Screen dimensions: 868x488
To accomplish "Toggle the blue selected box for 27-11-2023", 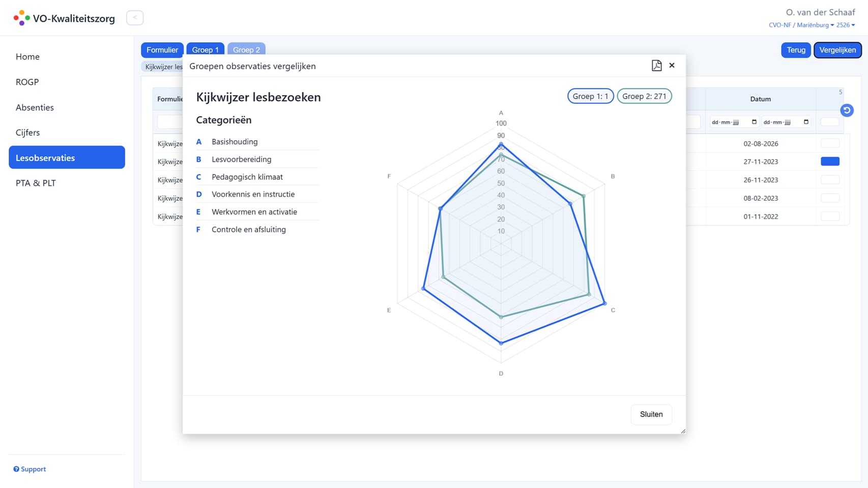I will [x=830, y=162].
